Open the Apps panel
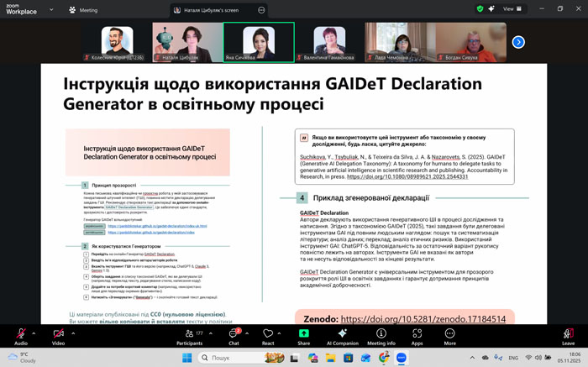The image size is (588, 367). coord(417,335)
